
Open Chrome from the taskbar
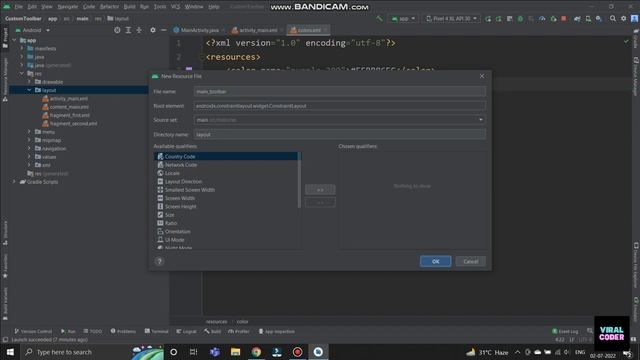[256, 352]
